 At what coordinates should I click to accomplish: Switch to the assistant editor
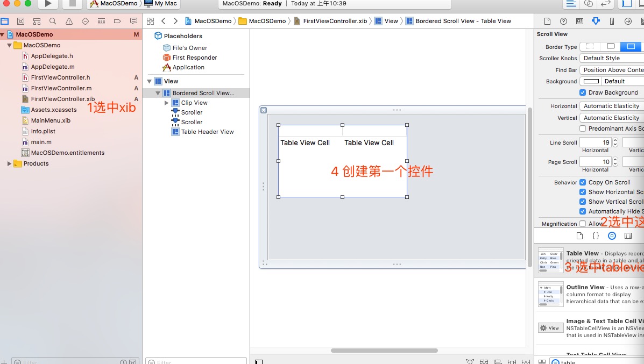(589, 4)
